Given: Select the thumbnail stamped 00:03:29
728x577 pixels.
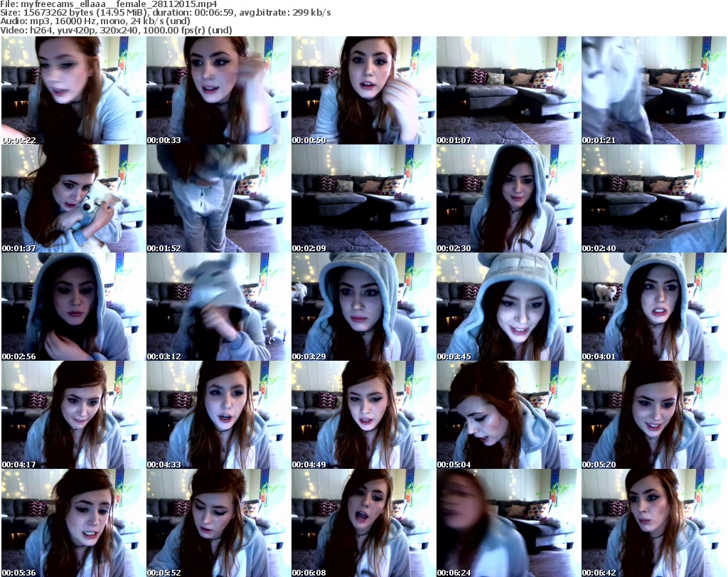Looking at the screenshot, I should tap(363, 307).
